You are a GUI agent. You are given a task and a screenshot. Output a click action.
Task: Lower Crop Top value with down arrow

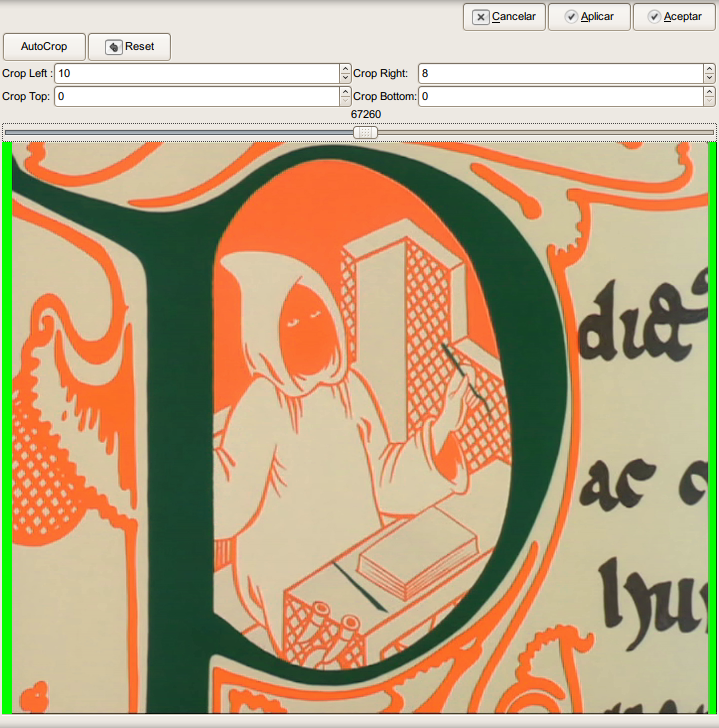click(x=345, y=101)
